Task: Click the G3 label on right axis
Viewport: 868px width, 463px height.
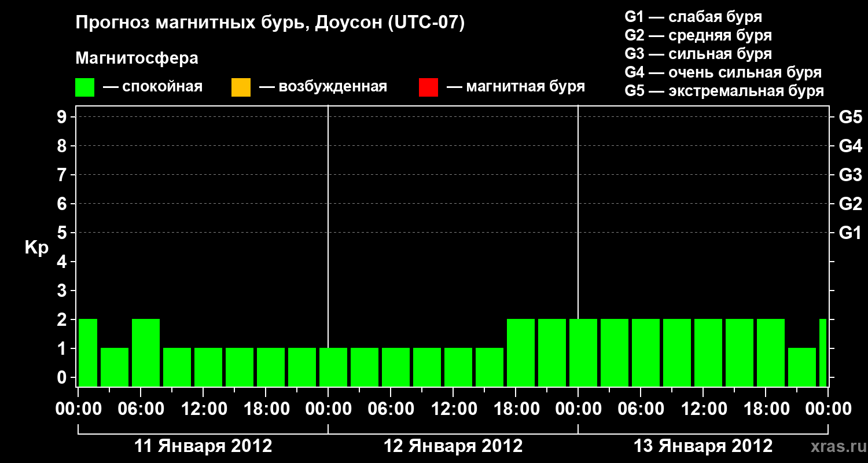Action: coord(851,175)
